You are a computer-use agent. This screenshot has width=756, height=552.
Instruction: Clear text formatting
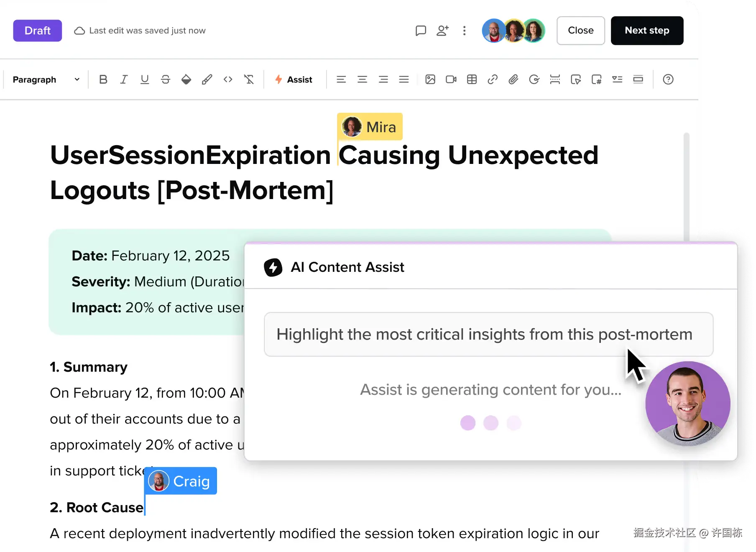[x=249, y=79]
